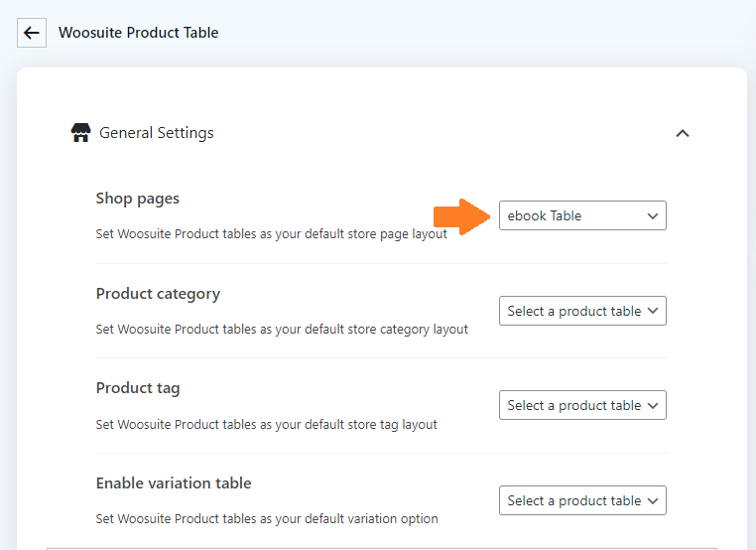The image size is (756, 550).
Task: Click the orange arrow pointing to dropdown
Action: pyautogui.click(x=461, y=216)
